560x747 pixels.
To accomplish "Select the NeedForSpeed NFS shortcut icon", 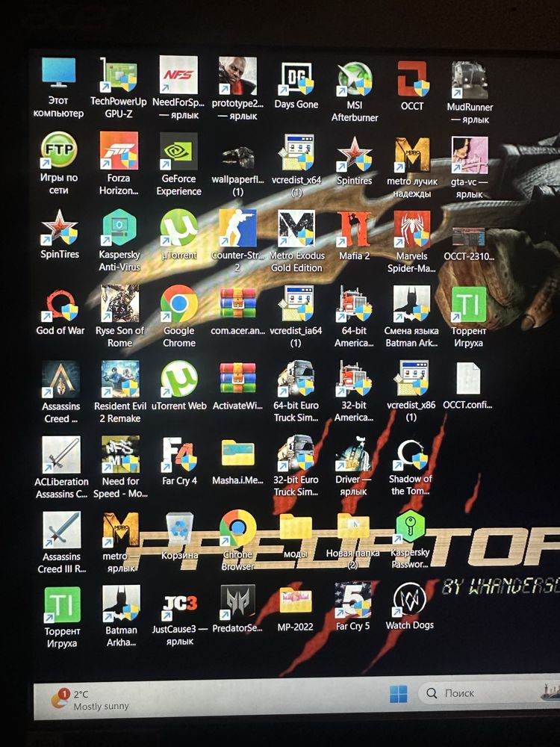I will [178, 75].
